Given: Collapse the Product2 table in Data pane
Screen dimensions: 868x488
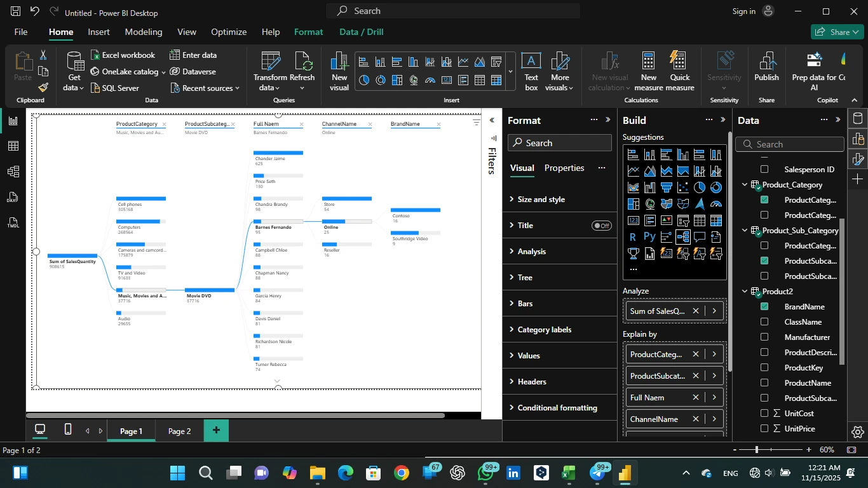Looking at the screenshot, I should click(x=745, y=292).
